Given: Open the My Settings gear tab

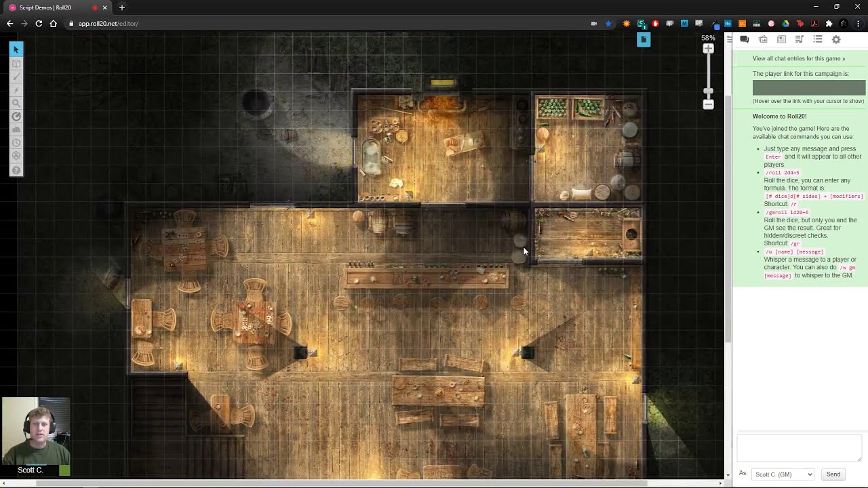Looking at the screenshot, I should click(836, 39).
